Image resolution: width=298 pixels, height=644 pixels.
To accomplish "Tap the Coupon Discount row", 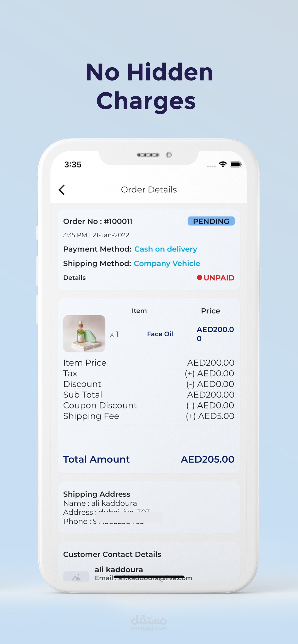I will [149, 405].
